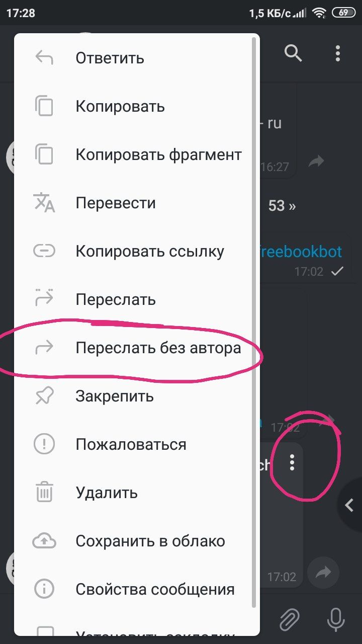Select Копировать фрагмент menu entry
The width and height of the screenshot is (362, 644).
pos(137,155)
